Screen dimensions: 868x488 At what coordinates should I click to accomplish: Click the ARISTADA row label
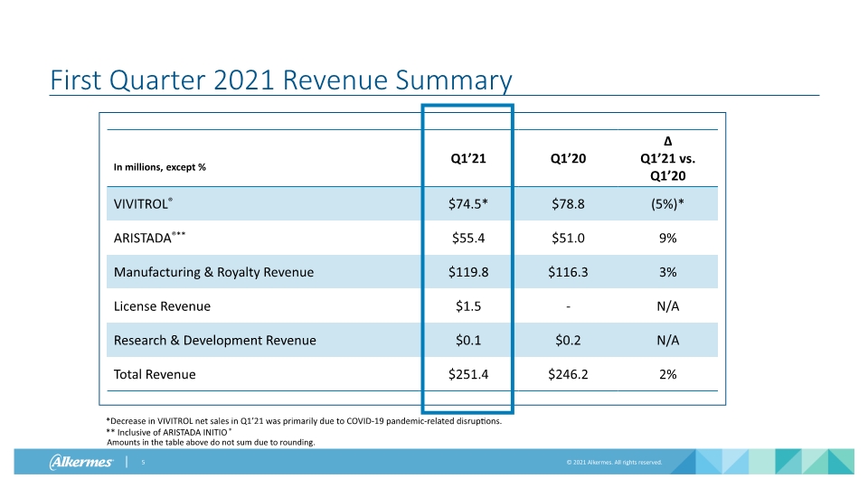point(149,238)
